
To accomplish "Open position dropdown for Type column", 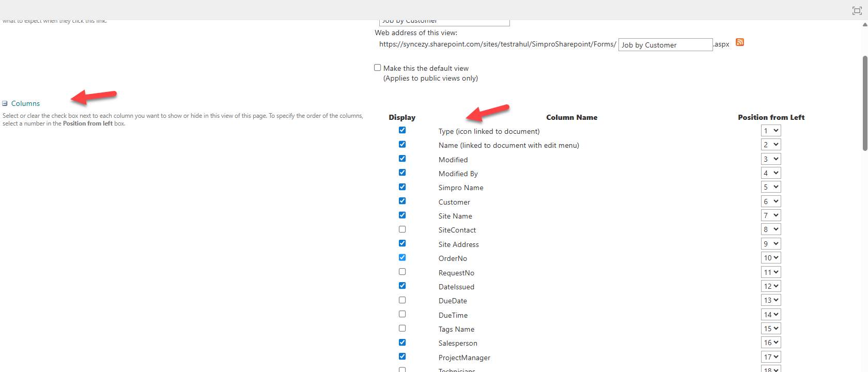I will tap(770, 131).
